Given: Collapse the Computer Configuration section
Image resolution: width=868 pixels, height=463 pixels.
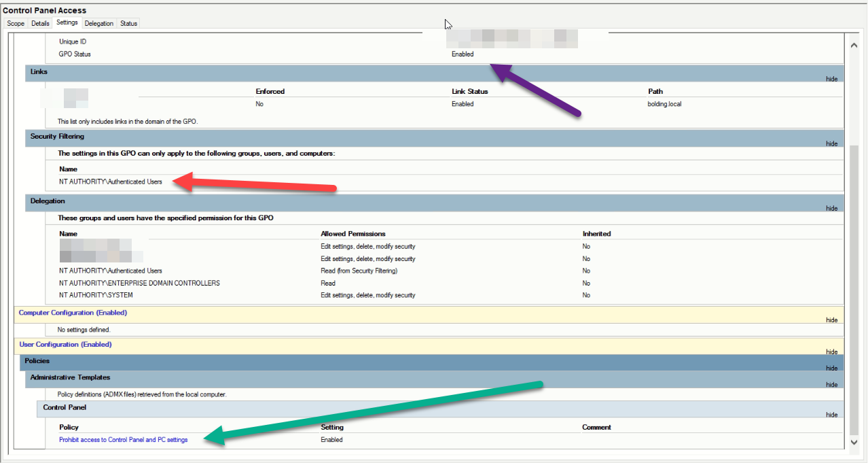Looking at the screenshot, I should click(831, 320).
